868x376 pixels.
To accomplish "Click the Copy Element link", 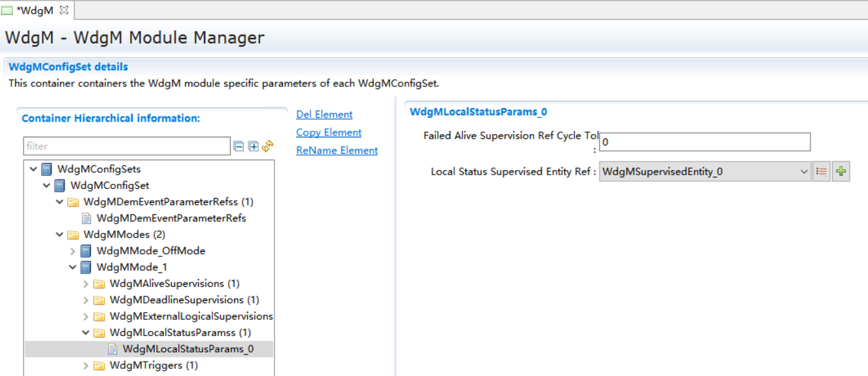I will tap(329, 132).
